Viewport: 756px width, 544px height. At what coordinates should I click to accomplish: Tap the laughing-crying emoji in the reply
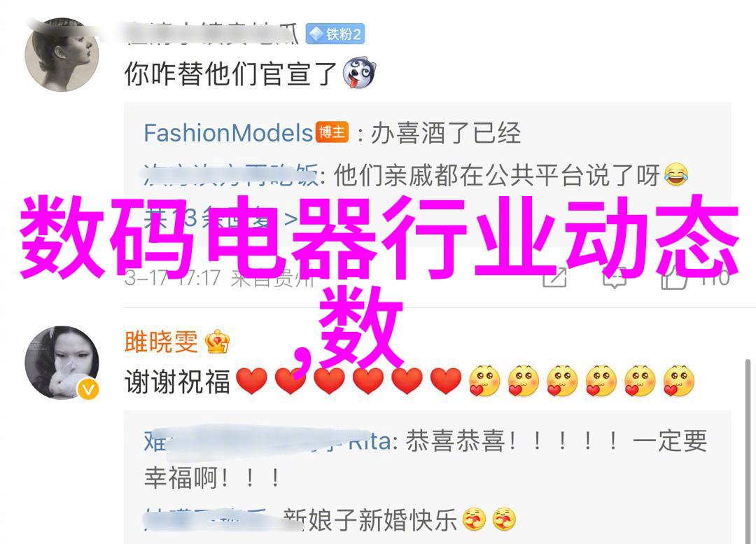tap(675, 174)
